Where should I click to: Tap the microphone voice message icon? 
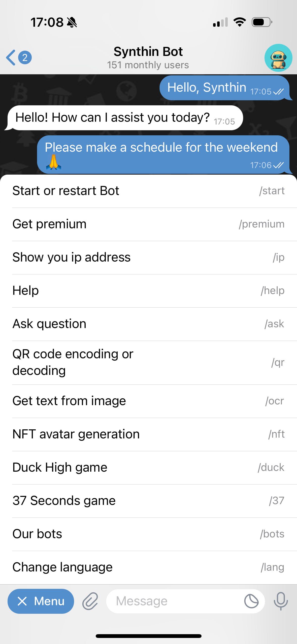click(281, 601)
